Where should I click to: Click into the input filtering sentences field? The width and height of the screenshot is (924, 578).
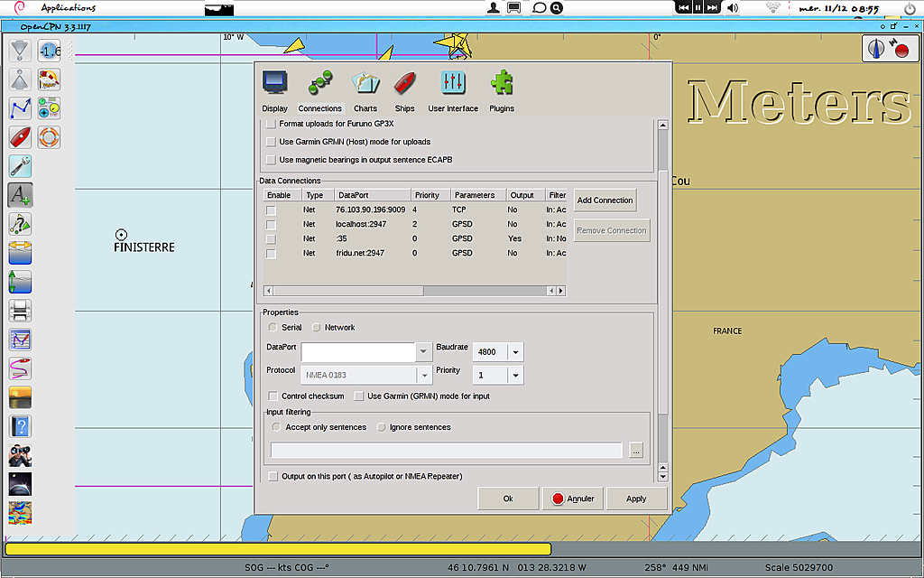[x=447, y=451]
